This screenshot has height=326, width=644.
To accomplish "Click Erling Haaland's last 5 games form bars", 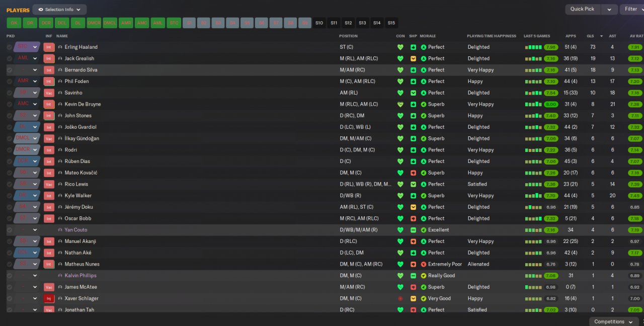I will pos(533,48).
